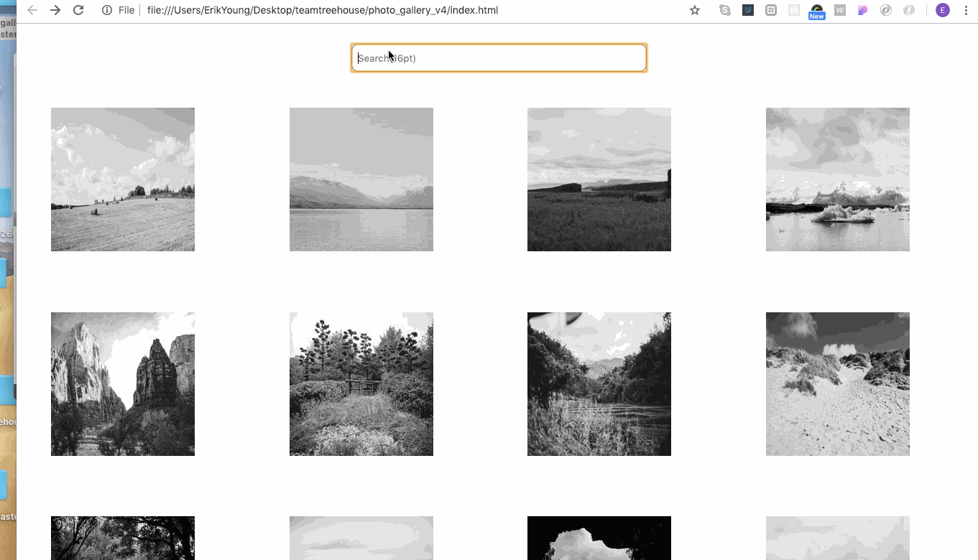
Task: Click the first grayed circular extension icon
Action: click(885, 10)
